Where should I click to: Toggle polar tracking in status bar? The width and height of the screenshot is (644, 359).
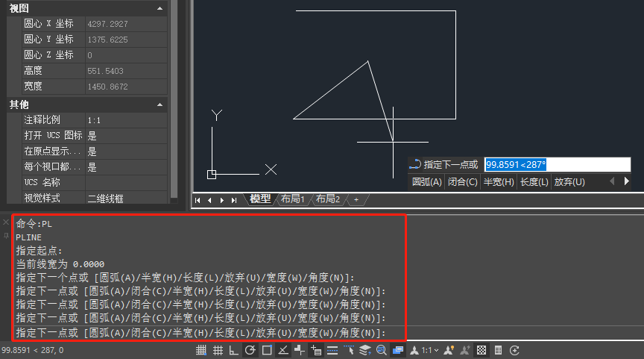[250, 350]
